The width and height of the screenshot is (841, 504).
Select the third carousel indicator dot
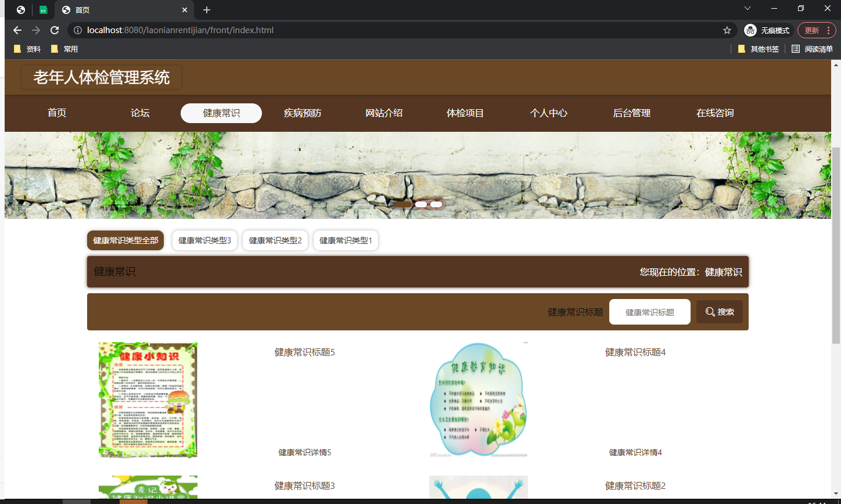[436, 204]
